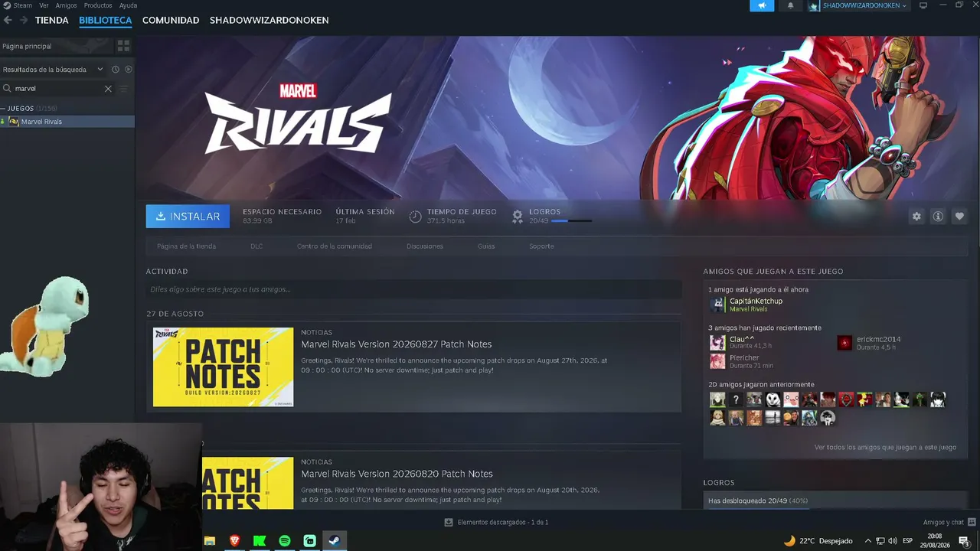This screenshot has width=980, height=551.
Task: Open File Explorer from taskbar
Action: tap(210, 540)
